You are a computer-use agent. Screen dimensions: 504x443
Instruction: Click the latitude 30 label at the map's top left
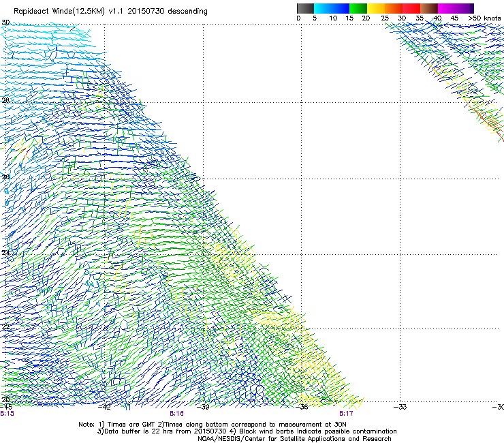point(5,22)
